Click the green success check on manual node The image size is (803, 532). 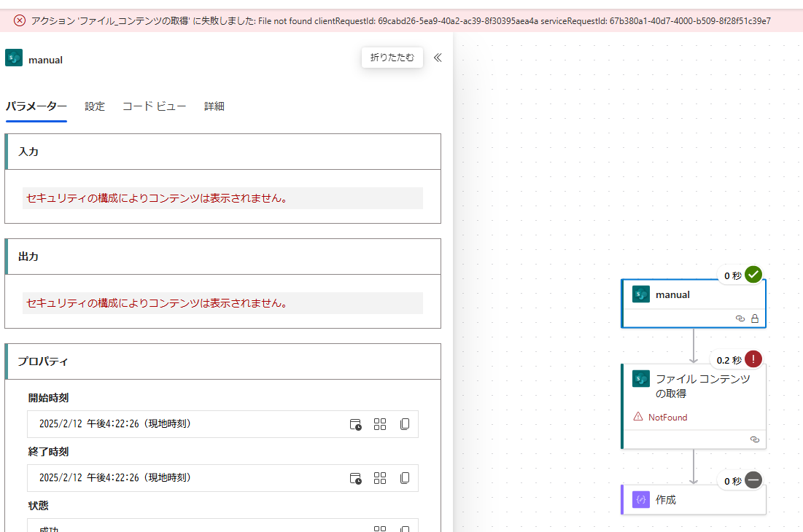753,275
